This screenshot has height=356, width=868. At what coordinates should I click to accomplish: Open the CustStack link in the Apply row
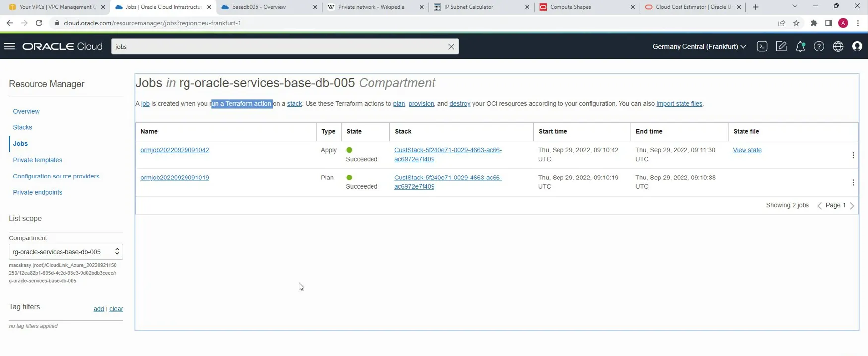point(448,155)
